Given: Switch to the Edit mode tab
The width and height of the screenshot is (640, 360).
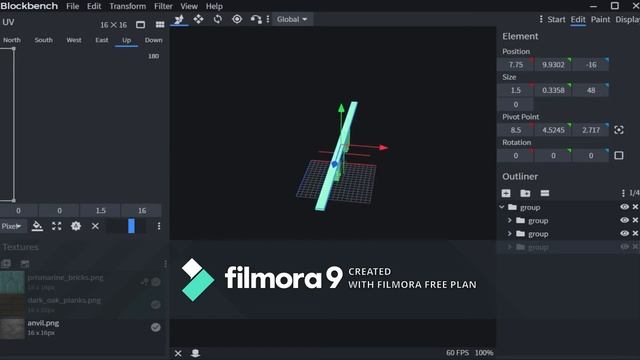Looking at the screenshot, I should (x=578, y=19).
